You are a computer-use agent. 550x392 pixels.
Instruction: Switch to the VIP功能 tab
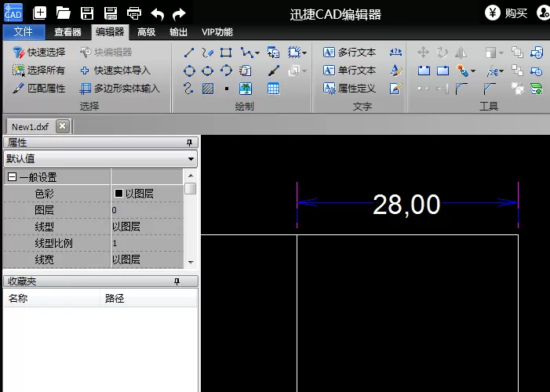pyautogui.click(x=217, y=32)
